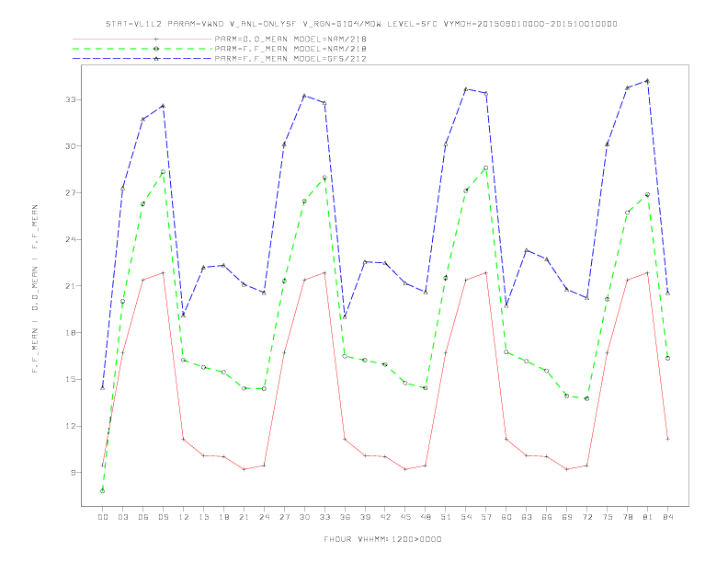Click x-axis forecast hour label 66
The width and height of the screenshot is (728, 563).
tap(547, 517)
